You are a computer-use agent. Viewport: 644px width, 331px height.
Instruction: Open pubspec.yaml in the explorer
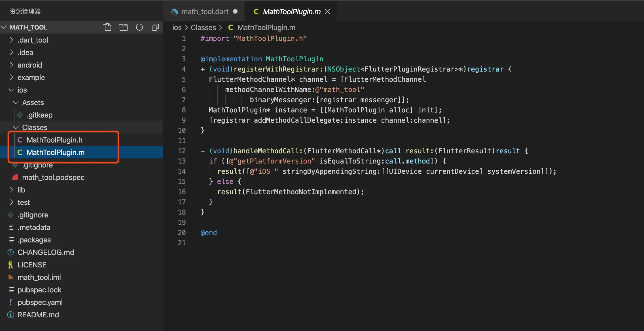click(x=40, y=302)
